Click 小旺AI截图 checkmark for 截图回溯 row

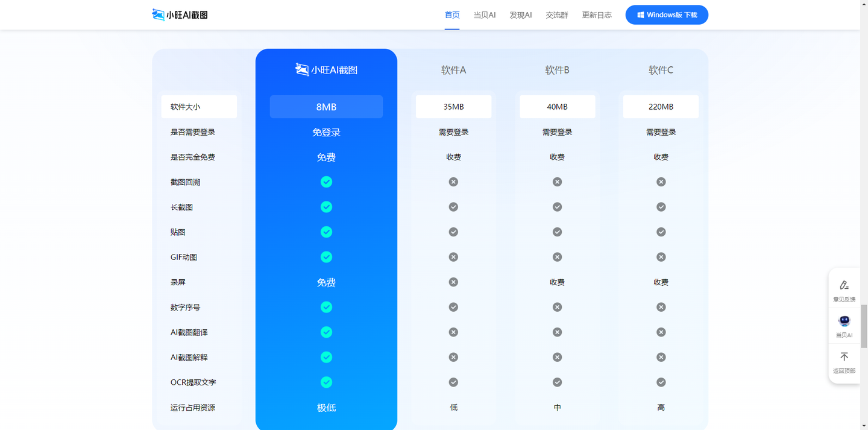tap(326, 182)
